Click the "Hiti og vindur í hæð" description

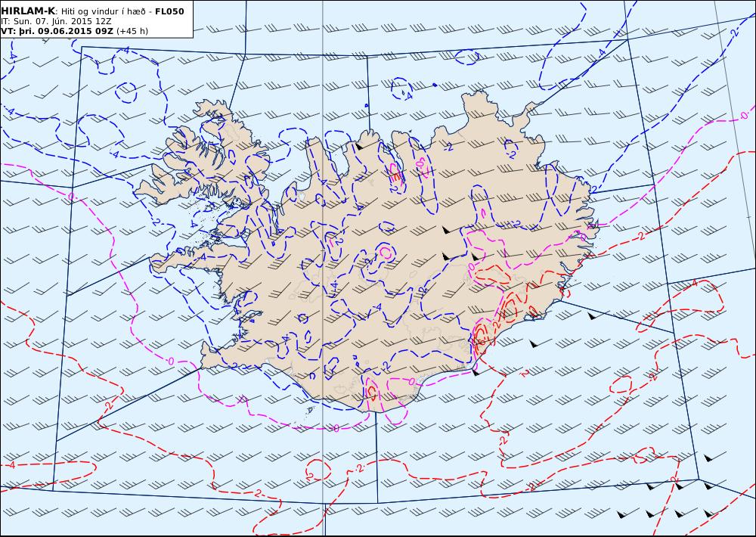click(x=104, y=11)
